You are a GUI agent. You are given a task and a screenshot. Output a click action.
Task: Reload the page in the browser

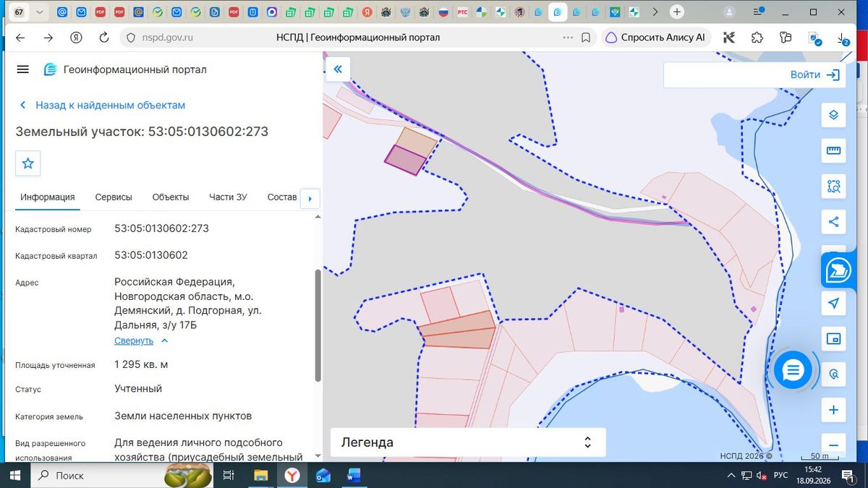coord(103,38)
